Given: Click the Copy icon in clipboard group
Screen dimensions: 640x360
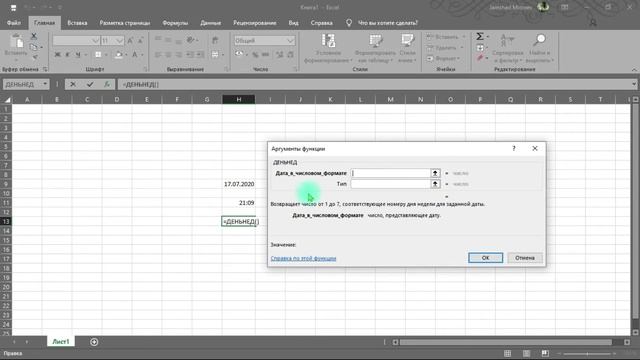Looking at the screenshot, I should (34, 47).
